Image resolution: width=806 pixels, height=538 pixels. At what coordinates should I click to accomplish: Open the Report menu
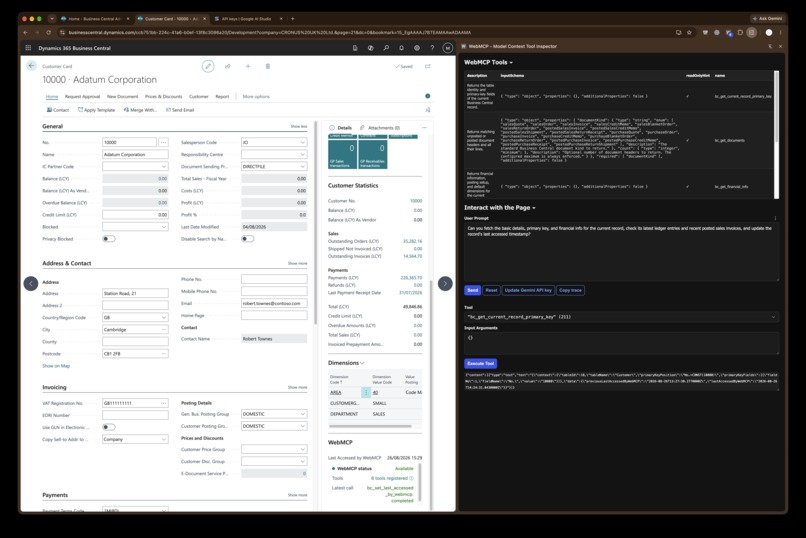pos(222,97)
